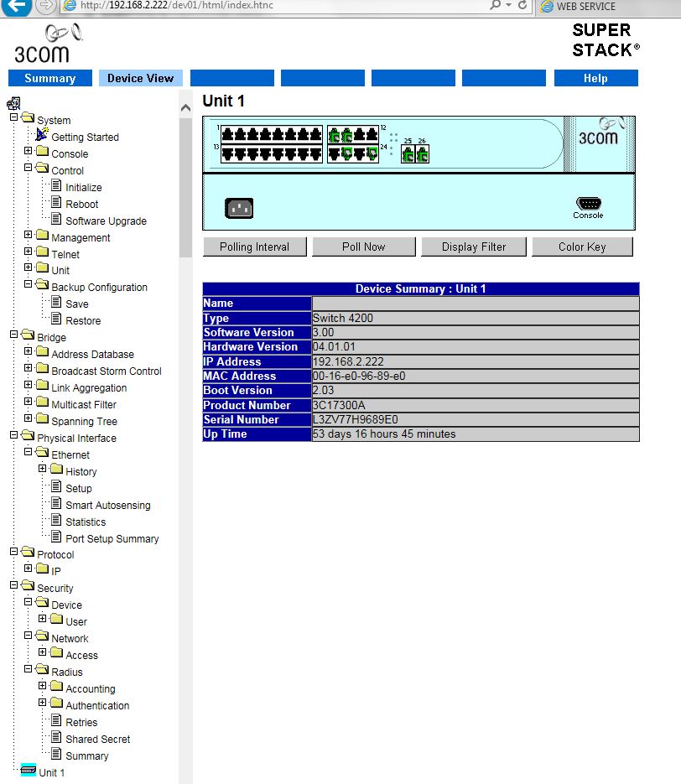
Task: Click the browser forward arrow button
Action: click(45, 6)
